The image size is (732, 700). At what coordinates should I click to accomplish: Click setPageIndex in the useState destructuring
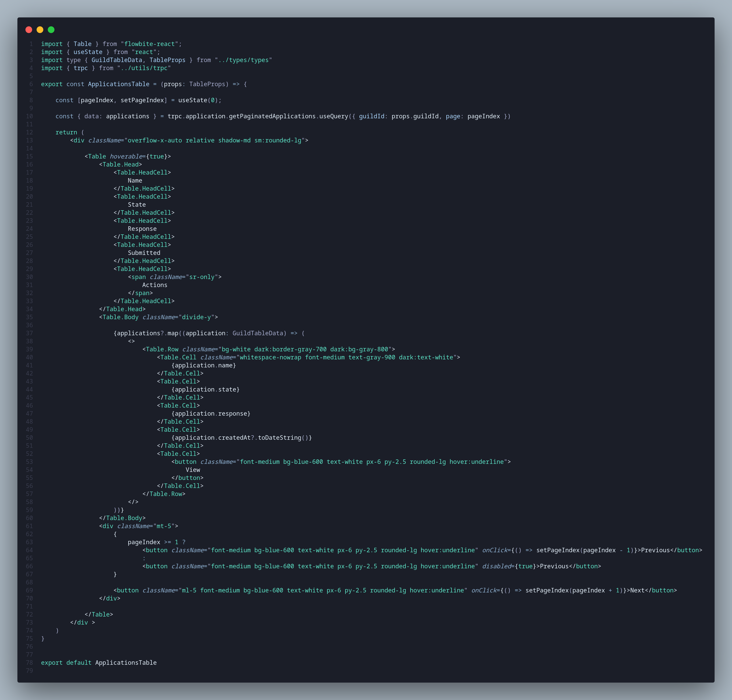pos(142,100)
